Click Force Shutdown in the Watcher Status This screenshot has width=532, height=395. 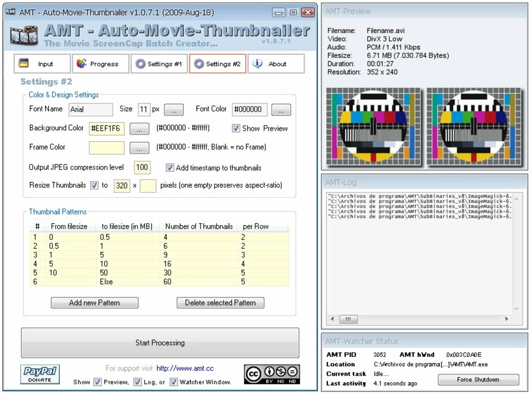pyautogui.click(x=478, y=380)
